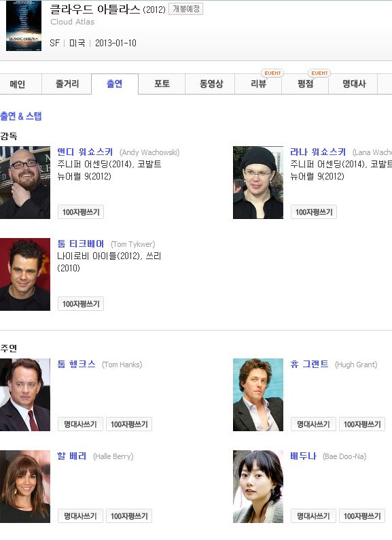Click 100자평쓰기 for Tom Hanks
Viewport: 392px width, 540px height.
pyautogui.click(x=129, y=424)
